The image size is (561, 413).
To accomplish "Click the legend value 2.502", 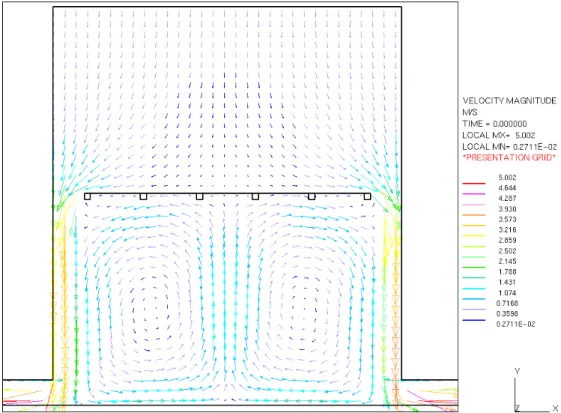I will click(x=507, y=251).
